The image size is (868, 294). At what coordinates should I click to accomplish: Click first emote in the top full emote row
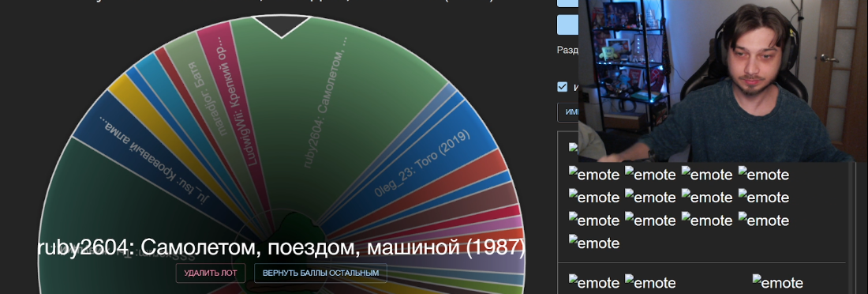pos(594,174)
